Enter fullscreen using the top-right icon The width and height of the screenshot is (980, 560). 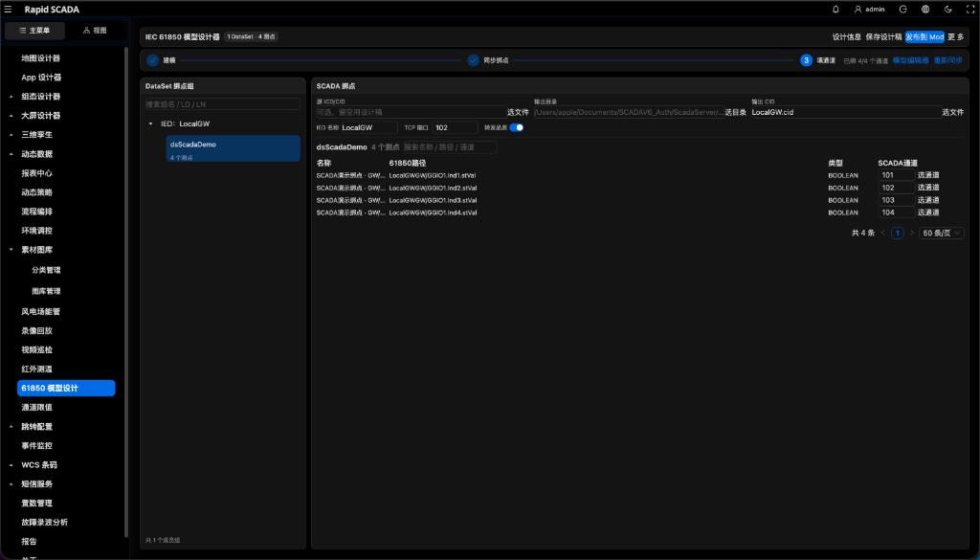[970, 10]
